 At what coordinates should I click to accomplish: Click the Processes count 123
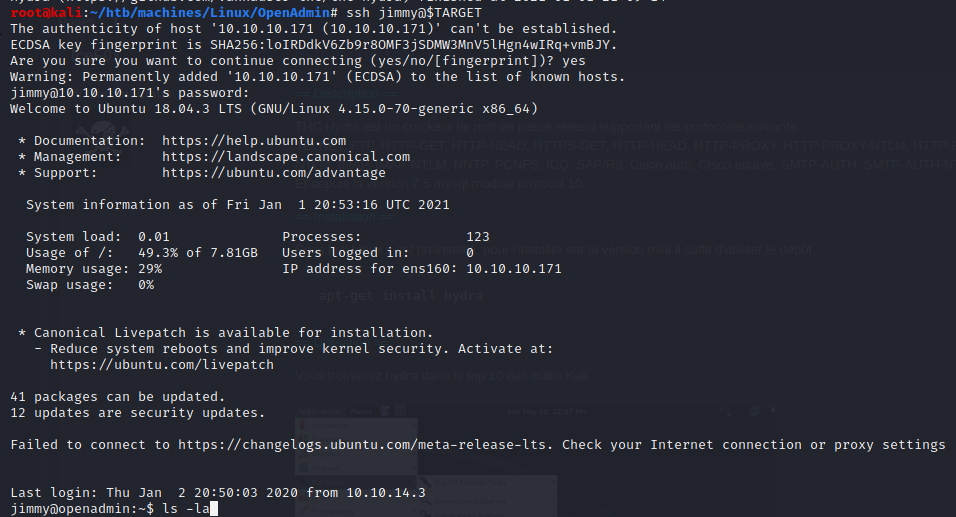click(x=478, y=237)
